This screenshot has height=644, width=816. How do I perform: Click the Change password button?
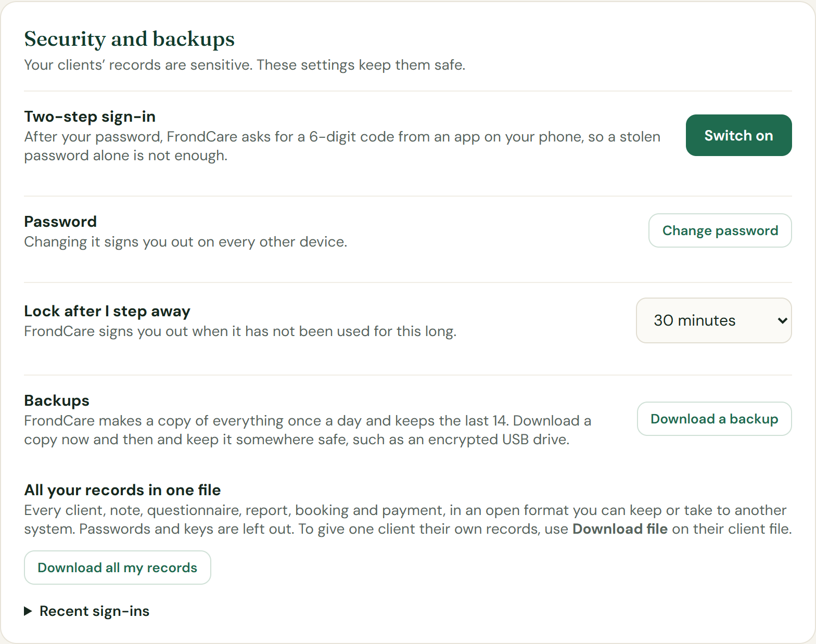(x=720, y=230)
